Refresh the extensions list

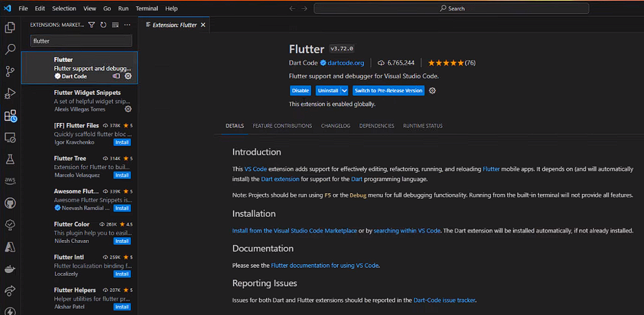pos(103,25)
